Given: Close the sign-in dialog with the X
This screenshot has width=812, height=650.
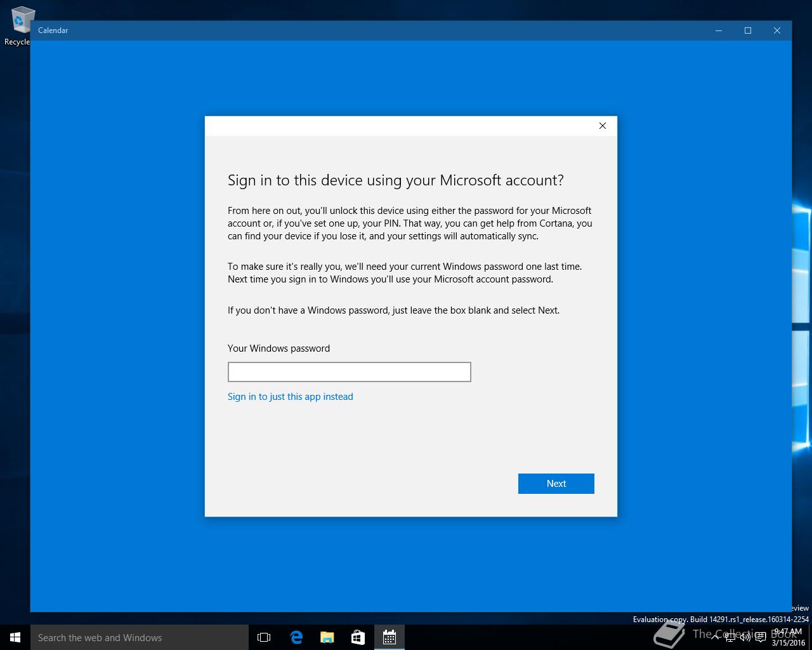Looking at the screenshot, I should [603, 126].
